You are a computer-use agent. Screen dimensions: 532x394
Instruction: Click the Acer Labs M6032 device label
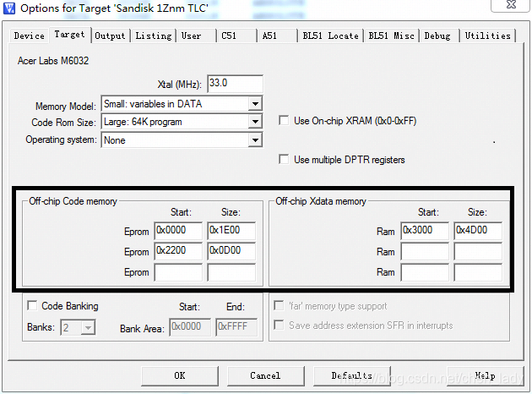[53, 61]
